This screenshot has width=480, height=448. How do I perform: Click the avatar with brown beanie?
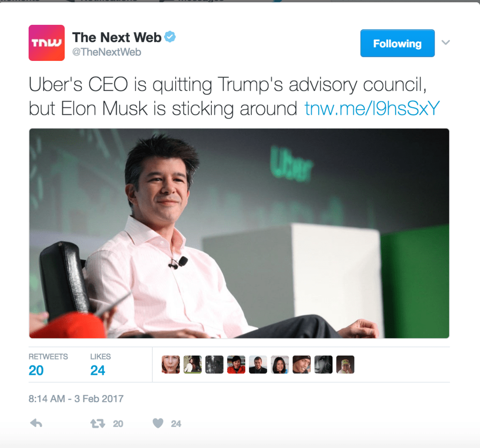pyautogui.click(x=301, y=365)
